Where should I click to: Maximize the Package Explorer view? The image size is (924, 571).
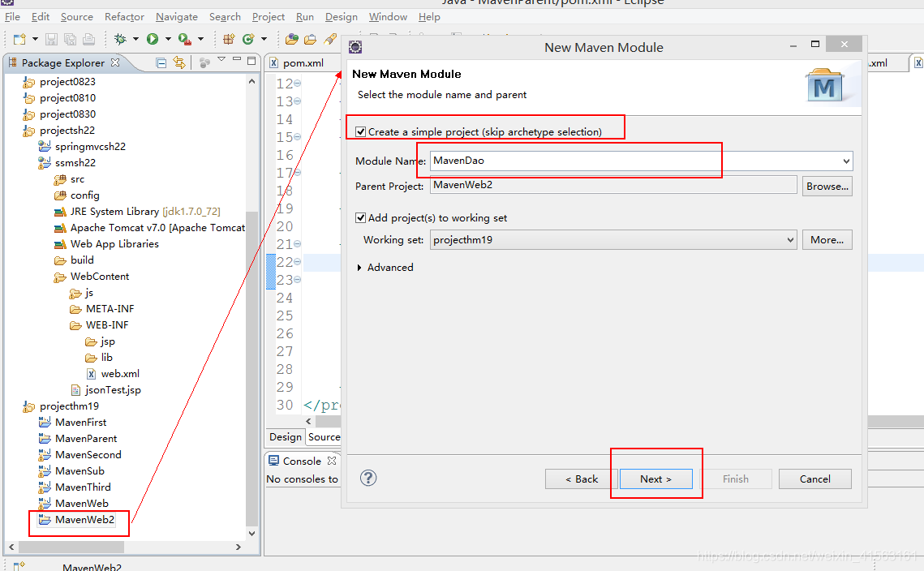pyautogui.click(x=251, y=60)
